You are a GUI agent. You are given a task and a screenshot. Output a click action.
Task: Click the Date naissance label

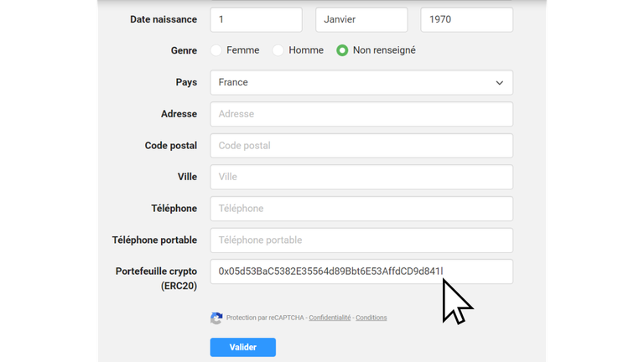click(x=164, y=19)
